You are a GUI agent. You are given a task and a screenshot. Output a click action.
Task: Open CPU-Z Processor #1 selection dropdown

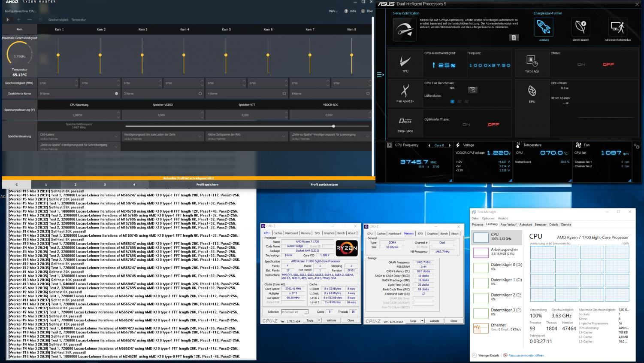point(294,312)
